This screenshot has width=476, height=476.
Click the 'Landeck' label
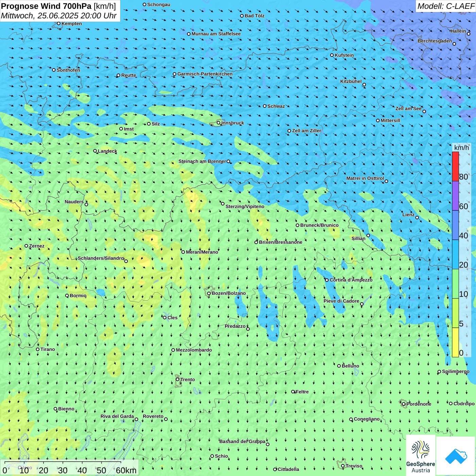[x=107, y=151]
